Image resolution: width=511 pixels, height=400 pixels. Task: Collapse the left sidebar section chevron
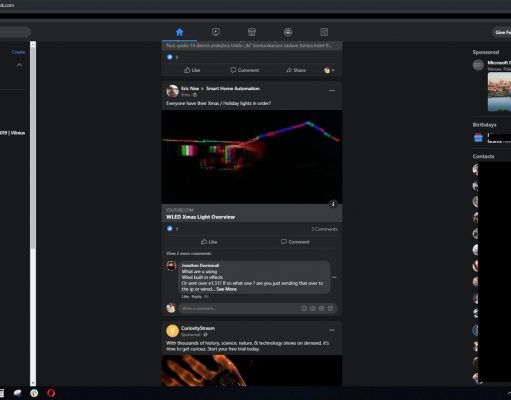pos(19,65)
